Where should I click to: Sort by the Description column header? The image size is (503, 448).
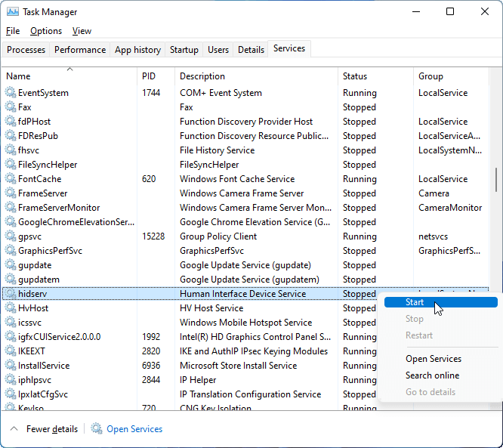click(x=257, y=76)
